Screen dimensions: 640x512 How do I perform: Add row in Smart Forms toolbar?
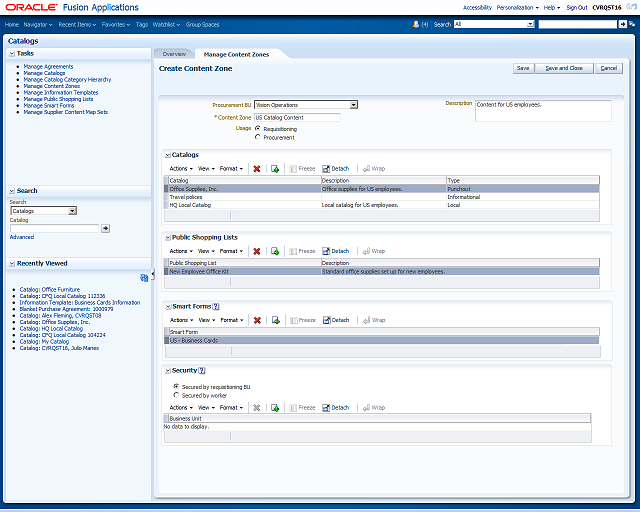tap(276, 320)
